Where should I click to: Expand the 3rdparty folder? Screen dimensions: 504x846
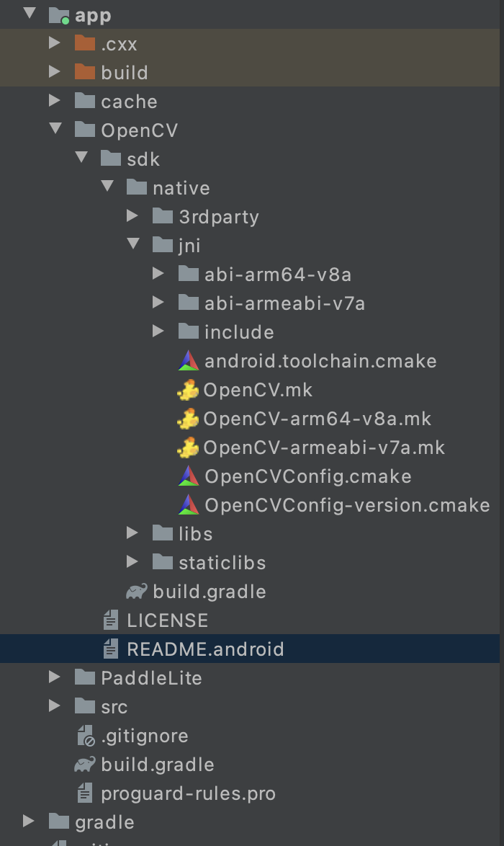click(x=132, y=215)
